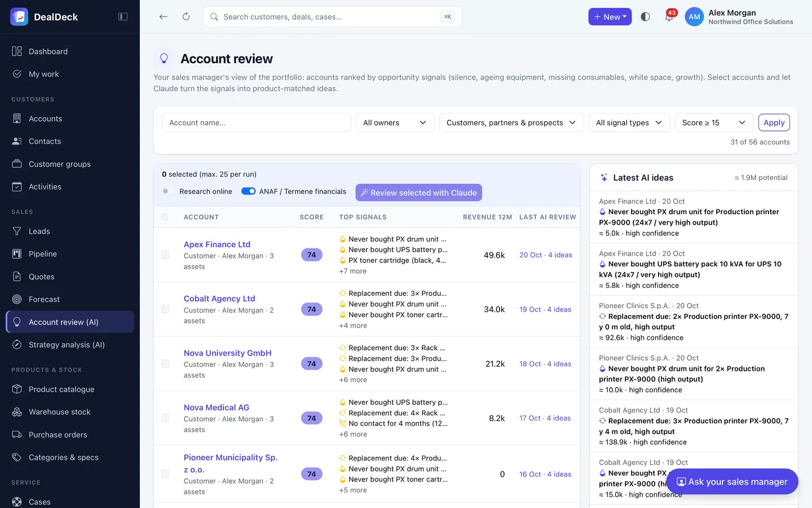Screen dimensions: 812x508
Task: Open the Pipeline view
Action: pyautogui.click(x=70, y=254)
